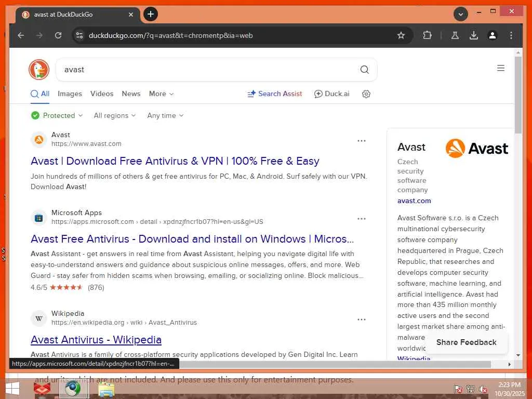
Task: Click the forward navigation arrow
Action: (39, 35)
